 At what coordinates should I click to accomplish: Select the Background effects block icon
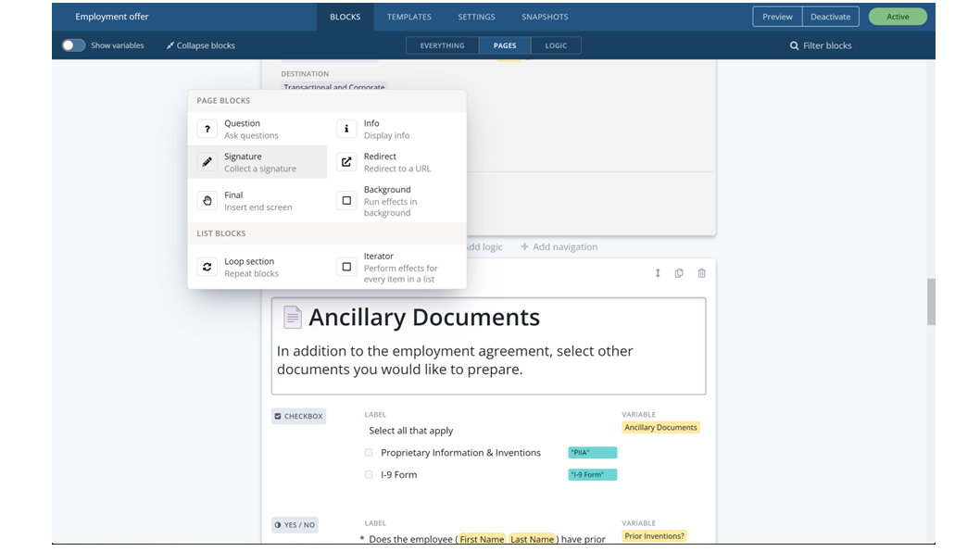point(346,200)
